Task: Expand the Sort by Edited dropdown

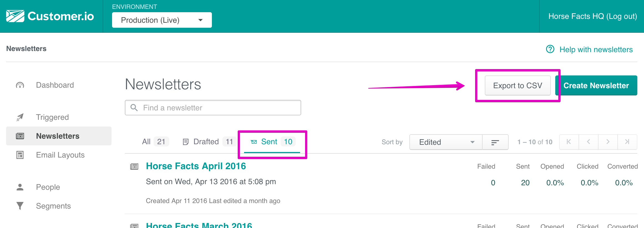Action: tap(446, 142)
